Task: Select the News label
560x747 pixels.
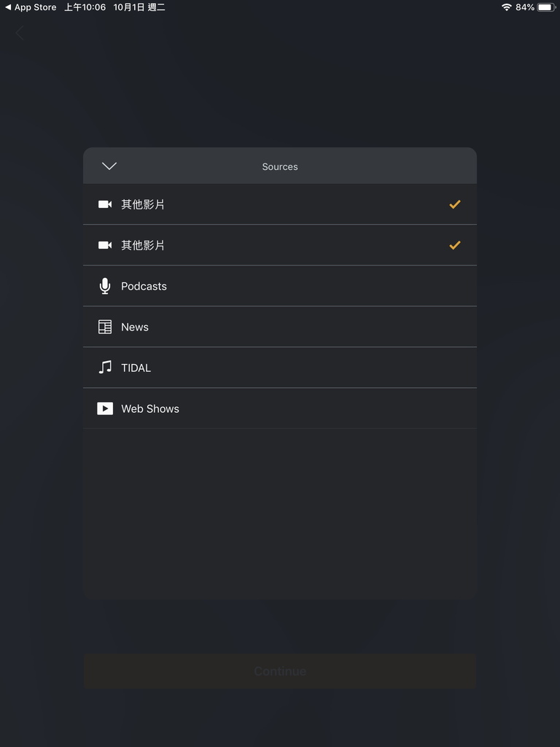Action: pos(135,327)
